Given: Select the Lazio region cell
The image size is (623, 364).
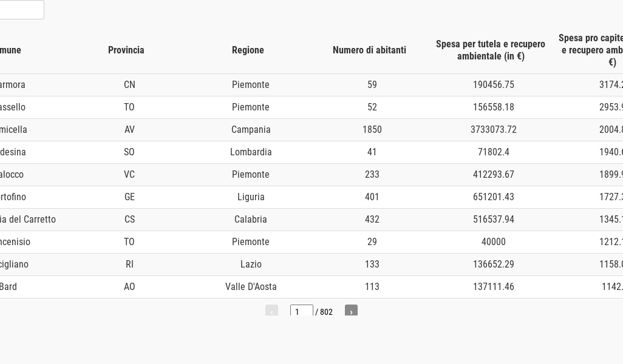Looking at the screenshot, I should (251, 264).
